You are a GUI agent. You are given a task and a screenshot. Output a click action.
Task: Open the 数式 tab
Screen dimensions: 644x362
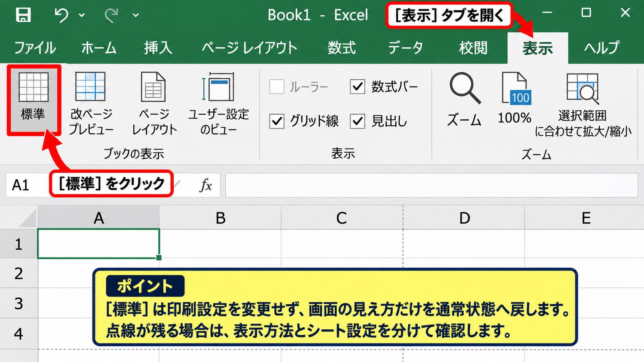pos(342,48)
